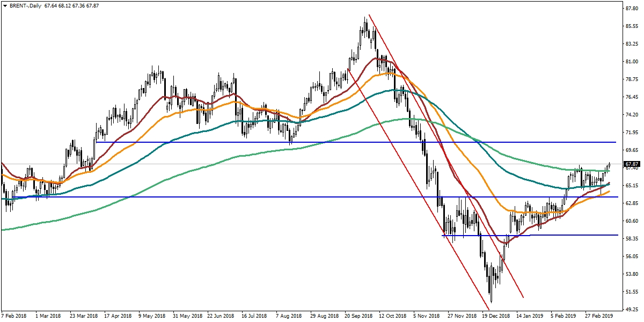
Task: Click the 27 Feb 2019 date label
Action: [599, 317]
